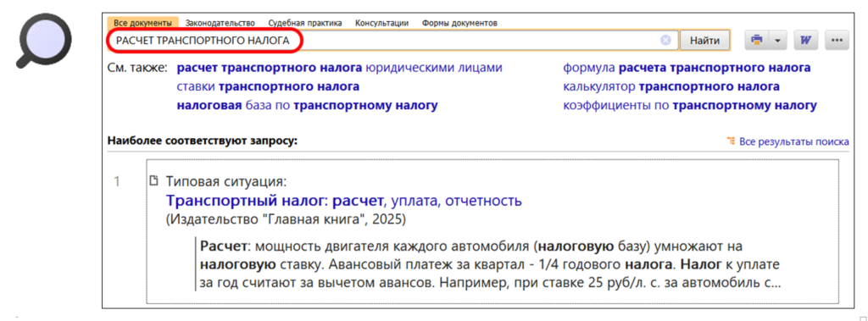Open suggestion расчет транспортного налога юридическими лицами
Viewport: 868px width, 321px height.
pos(339,68)
